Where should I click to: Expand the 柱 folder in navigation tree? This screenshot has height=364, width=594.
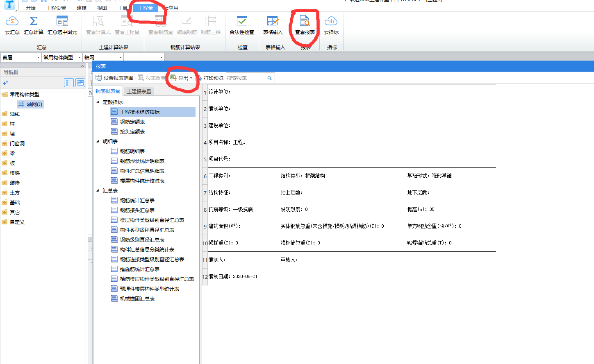(x=5, y=124)
